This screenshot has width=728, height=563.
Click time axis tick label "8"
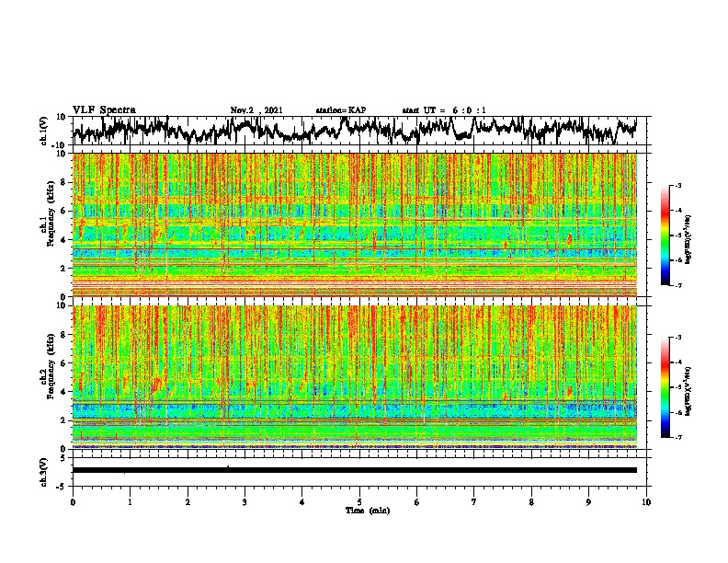pyautogui.click(x=531, y=502)
